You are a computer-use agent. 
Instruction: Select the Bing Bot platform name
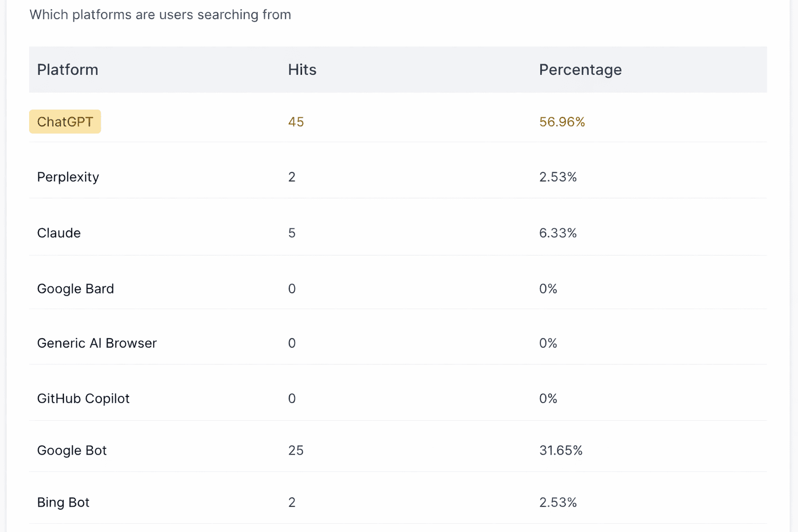pos(63,502)
